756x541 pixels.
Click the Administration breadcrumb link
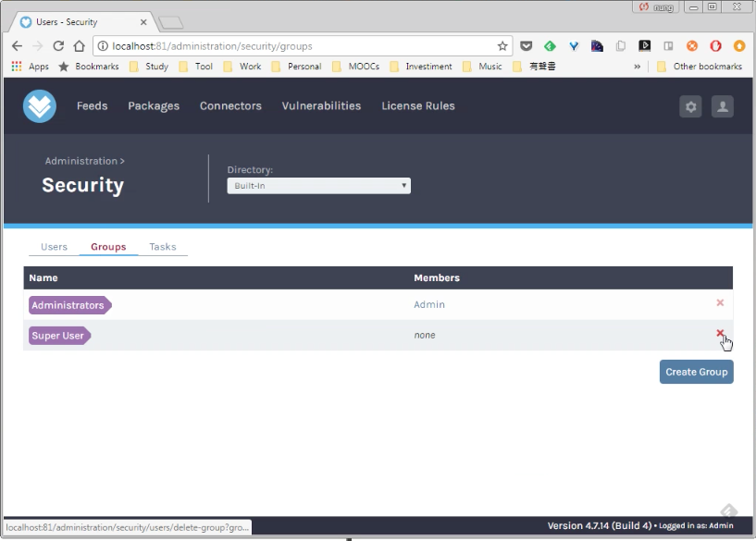tap(81, 161)
